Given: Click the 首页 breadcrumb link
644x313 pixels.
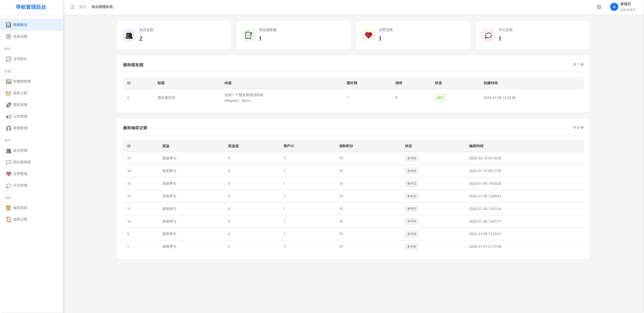Looking at the screenshot, I should coord(82,7).
